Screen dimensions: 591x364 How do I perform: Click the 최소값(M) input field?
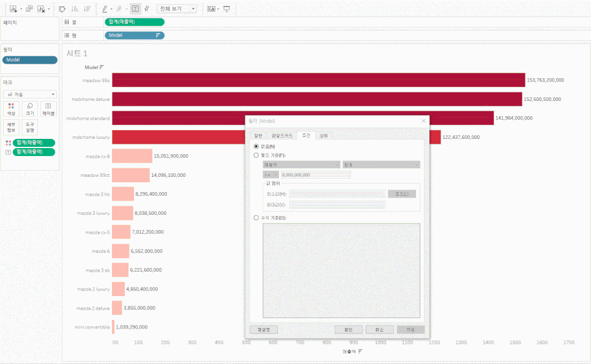pos(337,194)
